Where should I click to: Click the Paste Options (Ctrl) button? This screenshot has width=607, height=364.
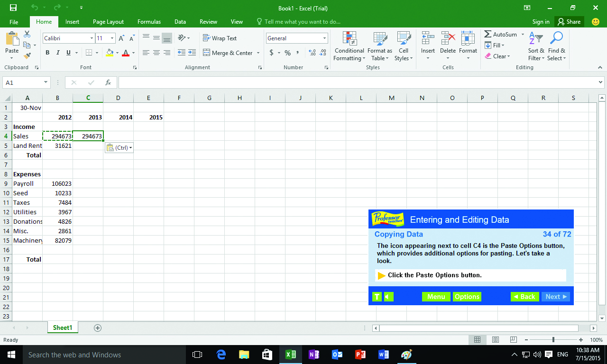[x=119, y=148]
